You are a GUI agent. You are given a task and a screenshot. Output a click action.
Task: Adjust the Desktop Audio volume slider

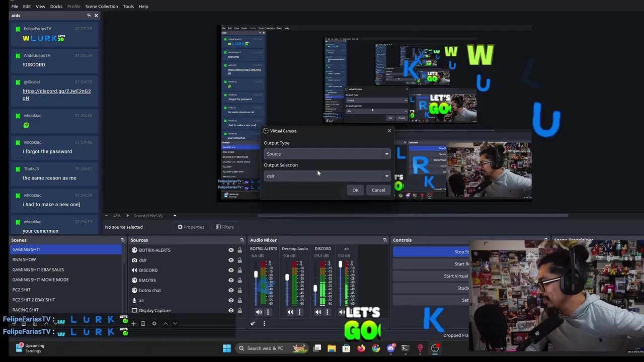click(x=287, y=278)
